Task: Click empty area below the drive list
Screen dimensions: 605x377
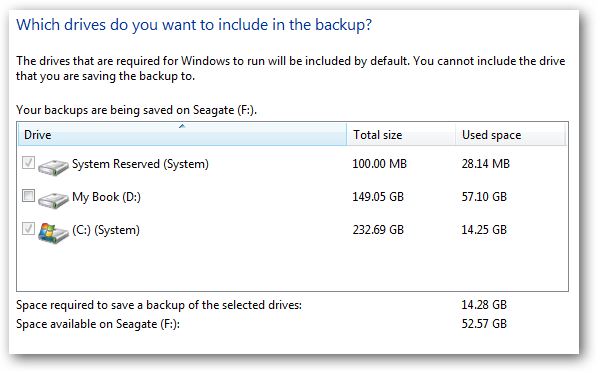Action: click(x=292, y=268)
